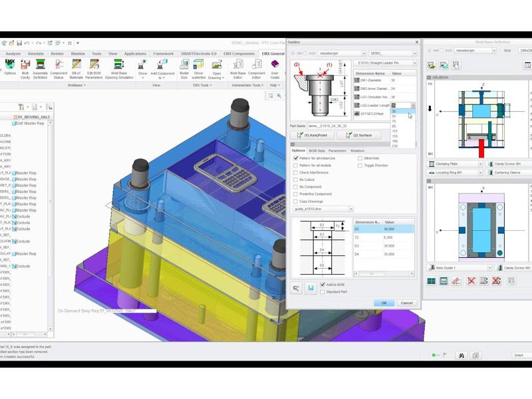Toggle the Pattern for all instances checkbox
Viewport: 532px width, 399px height.
point(296,158)
